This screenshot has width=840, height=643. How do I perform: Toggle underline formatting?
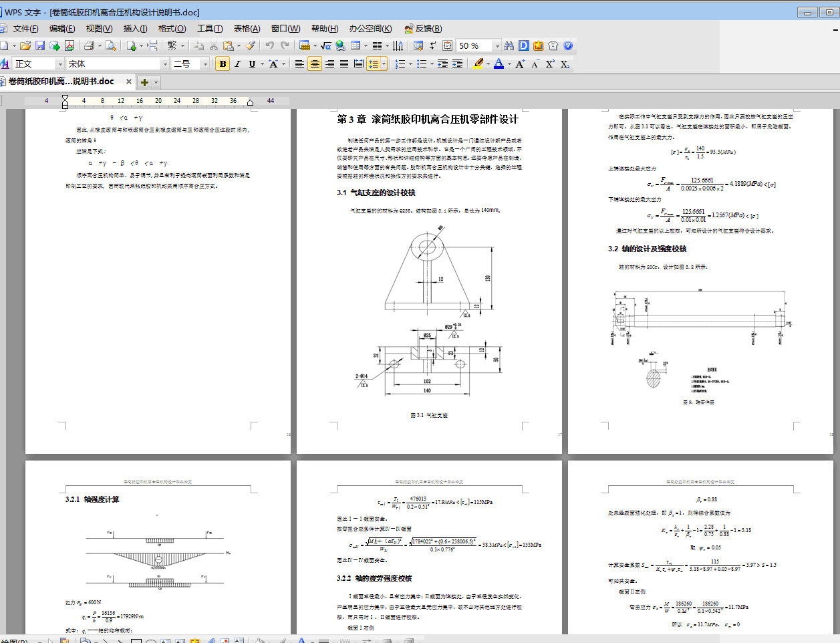(x=252, y=64)
